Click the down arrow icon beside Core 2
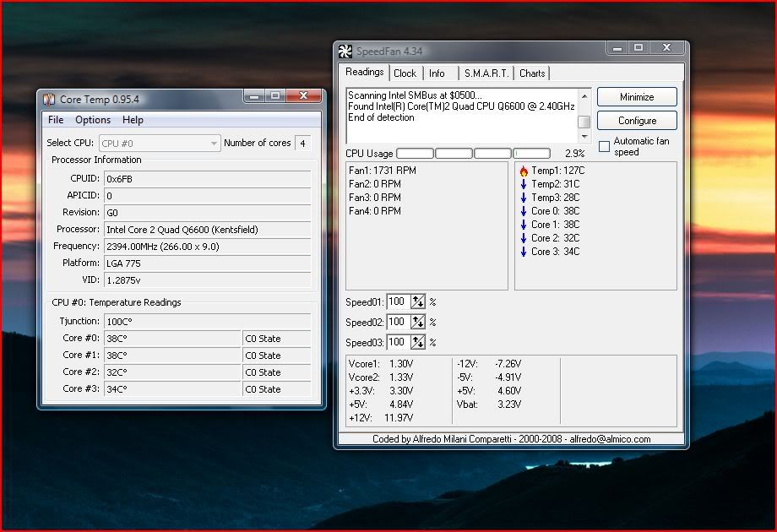 (x=524, y=238)
